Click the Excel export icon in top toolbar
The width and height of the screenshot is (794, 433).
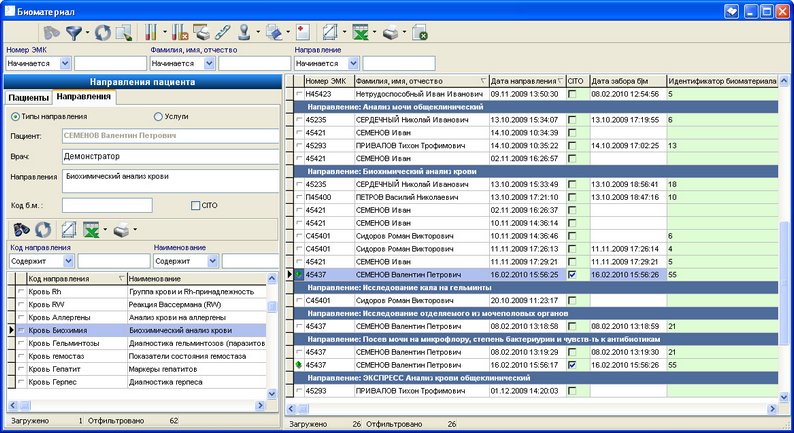click(x=361, y=33)
